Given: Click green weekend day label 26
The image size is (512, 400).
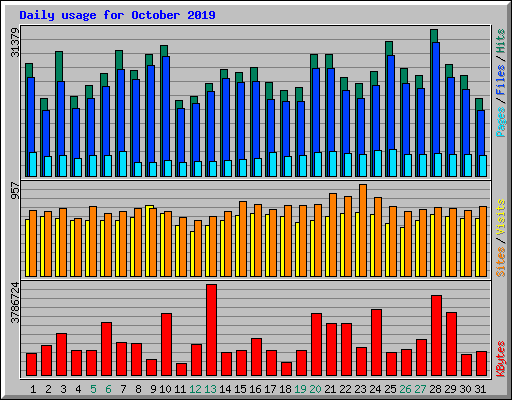Looking at the screenshot, I should (405, 389).
